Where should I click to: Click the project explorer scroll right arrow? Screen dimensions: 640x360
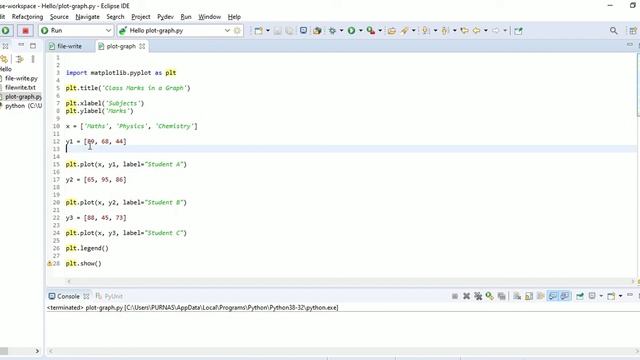tap(37, 351)
